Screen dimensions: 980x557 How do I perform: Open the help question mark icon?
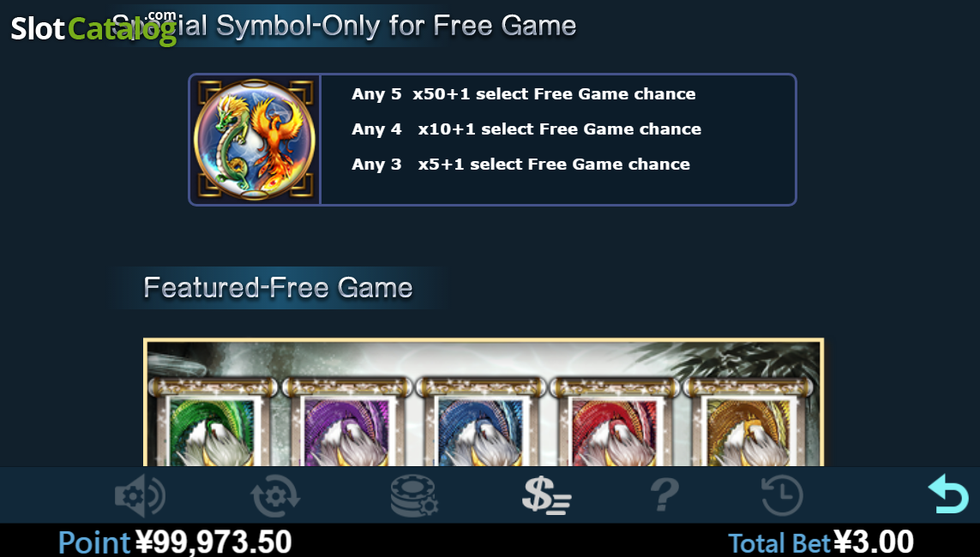664,495
